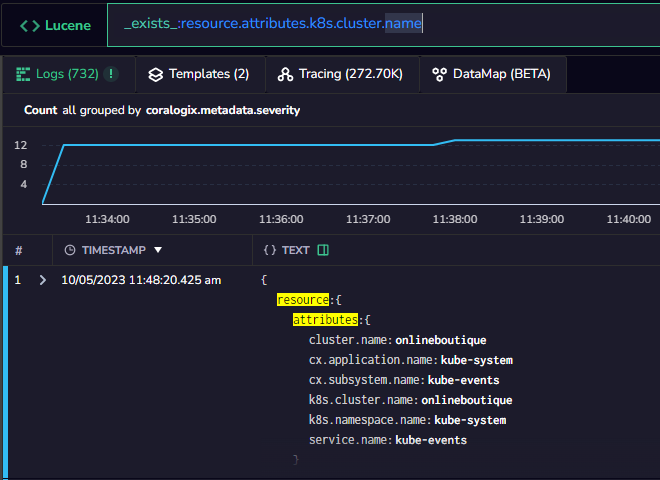Viewport: 660px width, 480px height.
Task: Click the 12 y-axis label
Action: click(x=20, y=145)
